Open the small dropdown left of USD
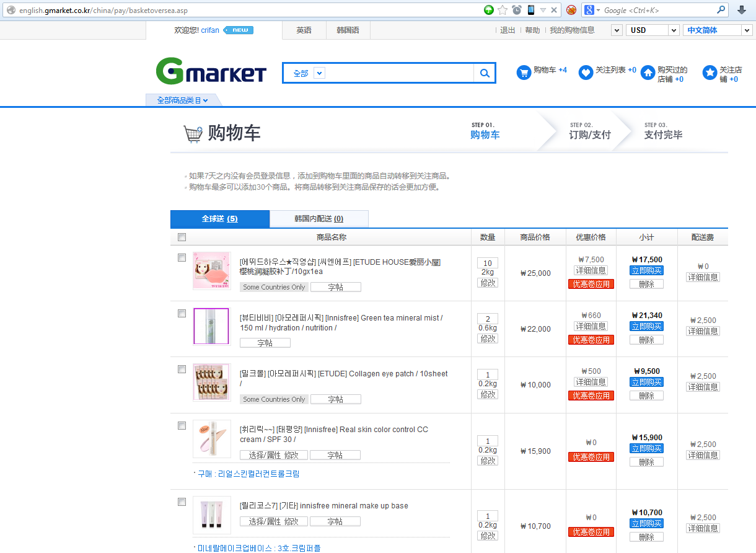The width and height of the screenshot is (756, 553). [617, 30]
